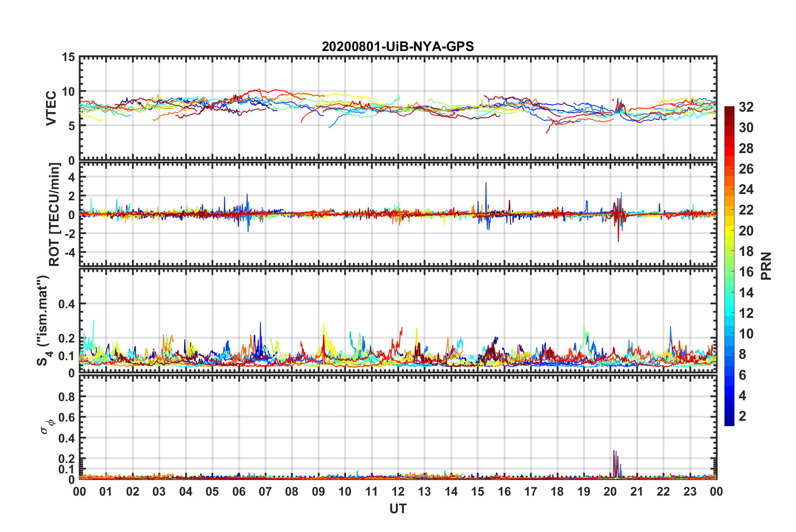Click colorbar tick label 32
The height and width of the screenshot is (532, 796).
(x=746, y=107)
